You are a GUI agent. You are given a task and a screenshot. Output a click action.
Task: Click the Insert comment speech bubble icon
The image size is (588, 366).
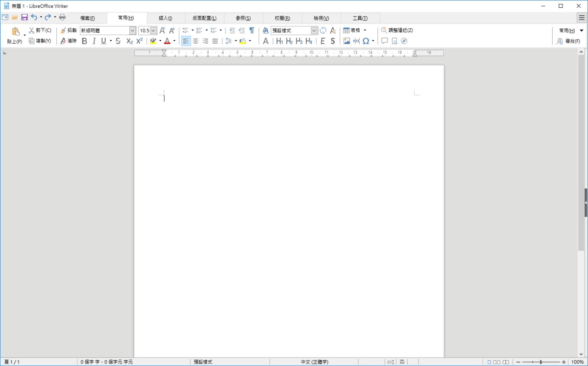[385, 41]
